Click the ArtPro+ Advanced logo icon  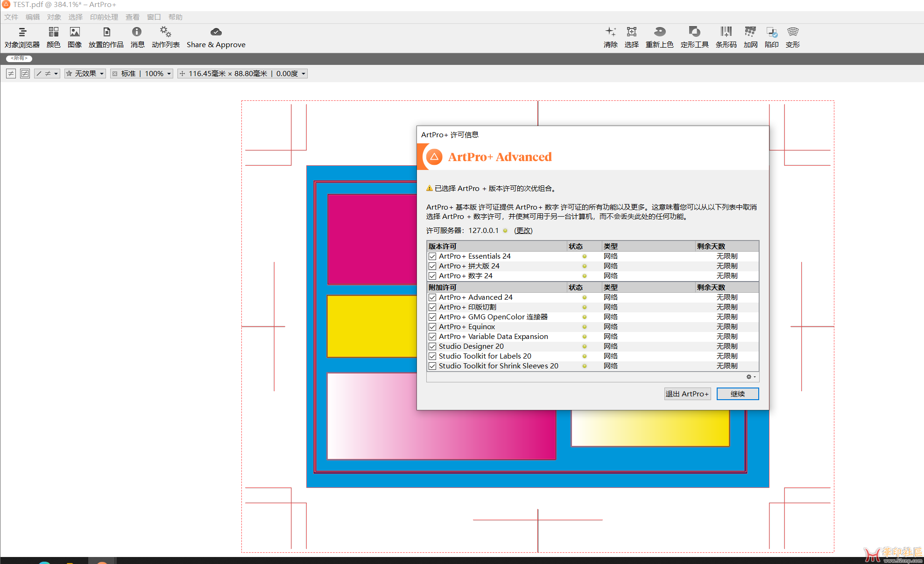pos(434,157)
